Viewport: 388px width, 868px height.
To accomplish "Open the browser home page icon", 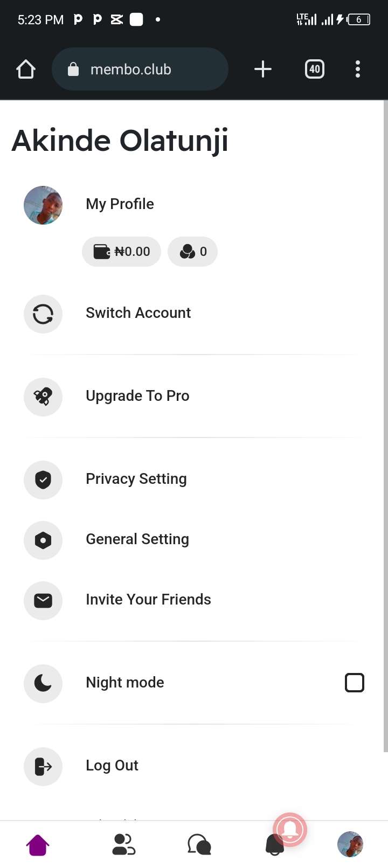I will (26, 70).
